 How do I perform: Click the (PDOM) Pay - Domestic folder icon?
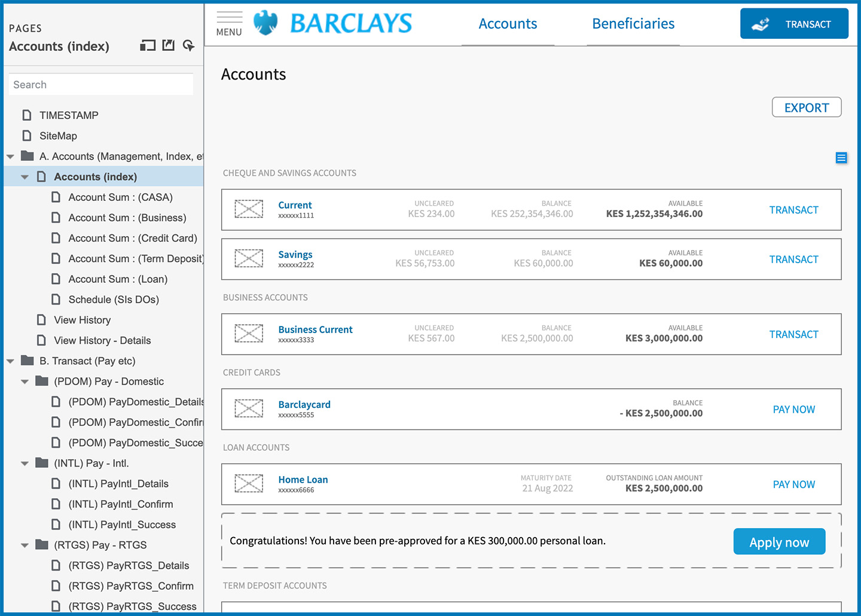pos(42,381)
